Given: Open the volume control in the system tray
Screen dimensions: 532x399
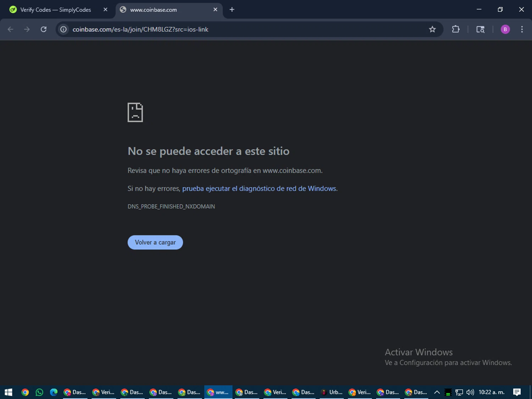Looking at the screenshot, I should (470, 392).
